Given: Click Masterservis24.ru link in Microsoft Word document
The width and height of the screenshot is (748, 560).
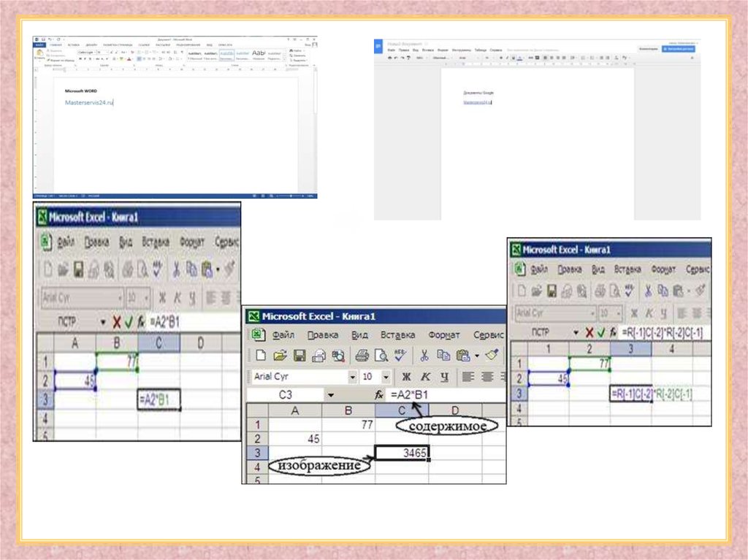Looking at the screenshot, I should [88, 102].
